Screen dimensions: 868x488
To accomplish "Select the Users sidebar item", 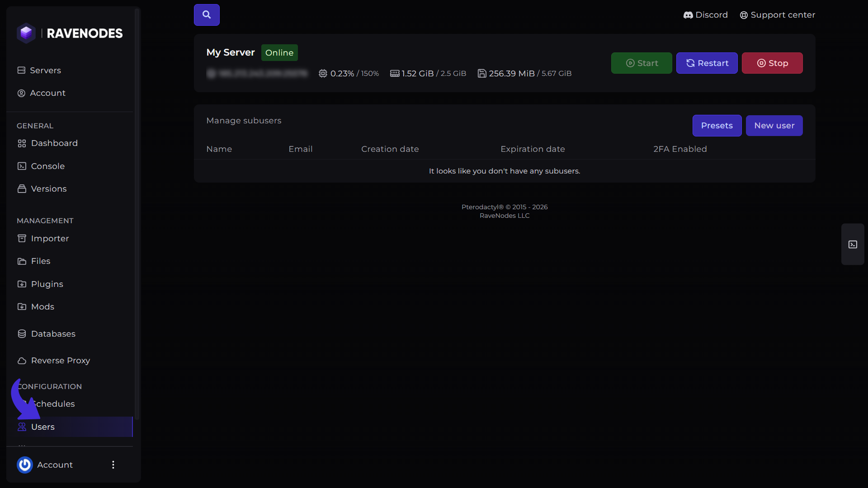I will coord(70,427).
